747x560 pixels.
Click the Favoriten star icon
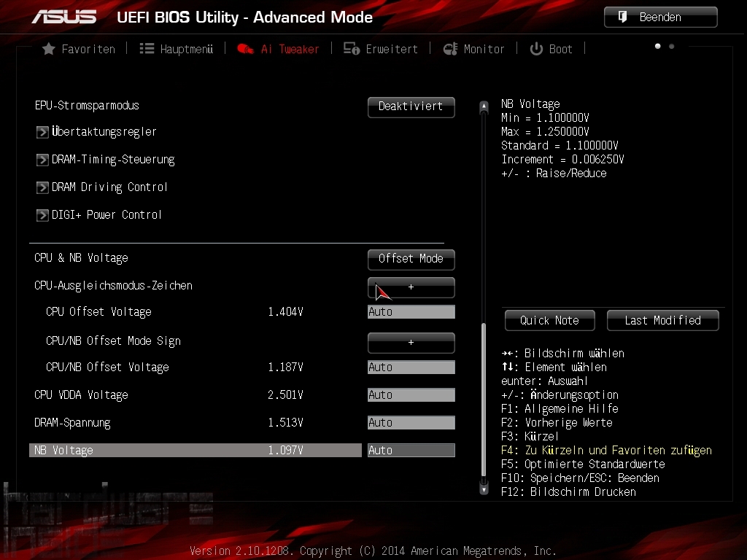coord(49,49)
